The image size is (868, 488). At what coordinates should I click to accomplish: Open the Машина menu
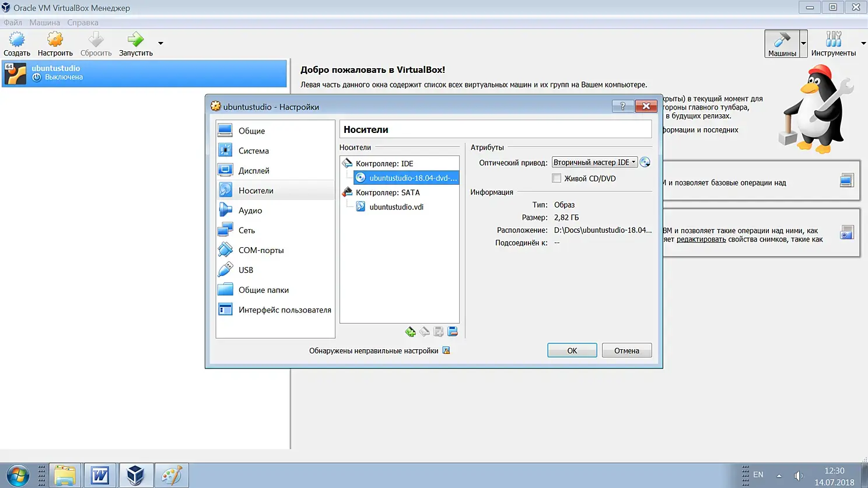click(45, 23)
